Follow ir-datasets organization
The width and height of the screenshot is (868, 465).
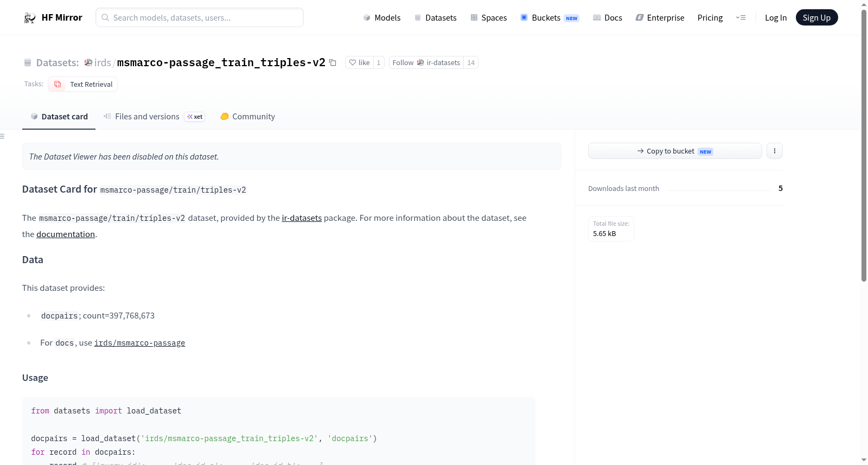[426, 62]
